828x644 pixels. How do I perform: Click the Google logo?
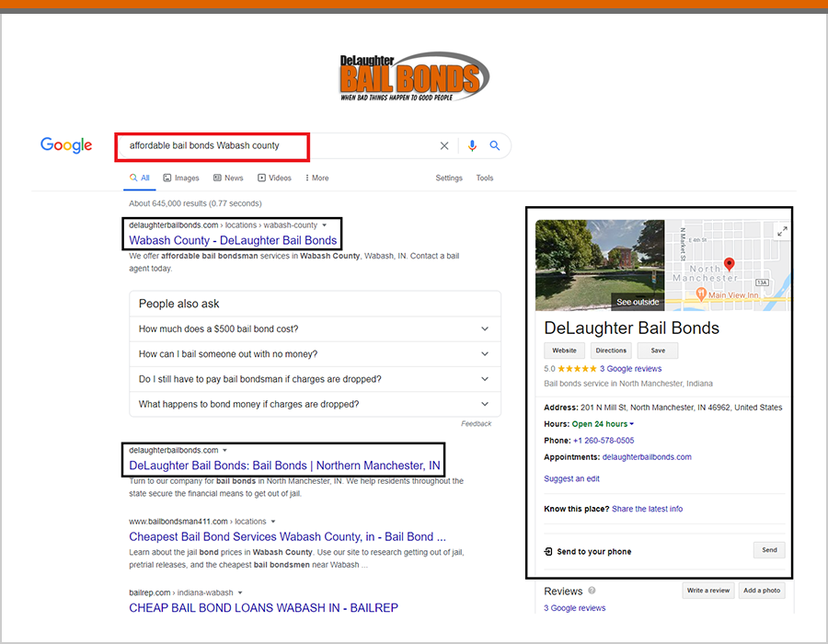coord(66,145)
